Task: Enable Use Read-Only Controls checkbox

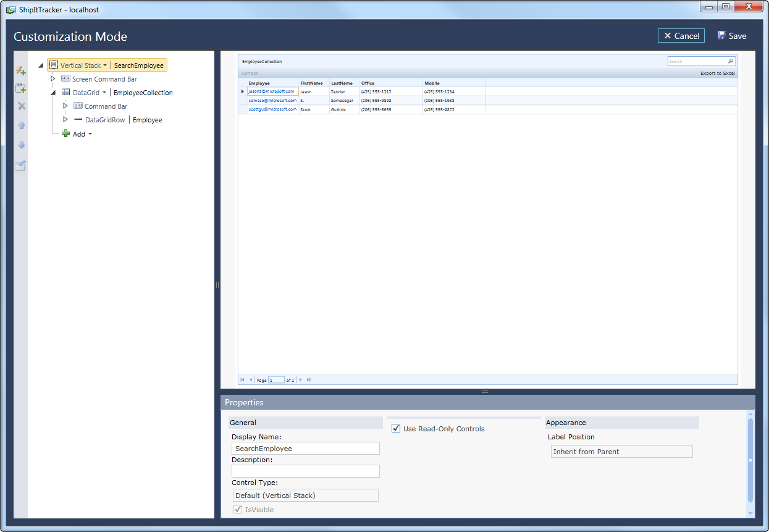Action: pyautogui.click(x=396, y=428)
